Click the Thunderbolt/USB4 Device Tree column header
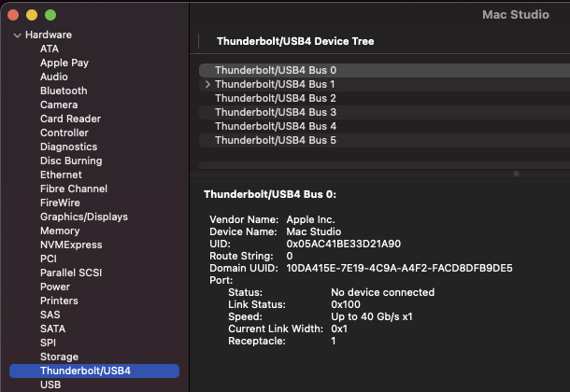 295,41
